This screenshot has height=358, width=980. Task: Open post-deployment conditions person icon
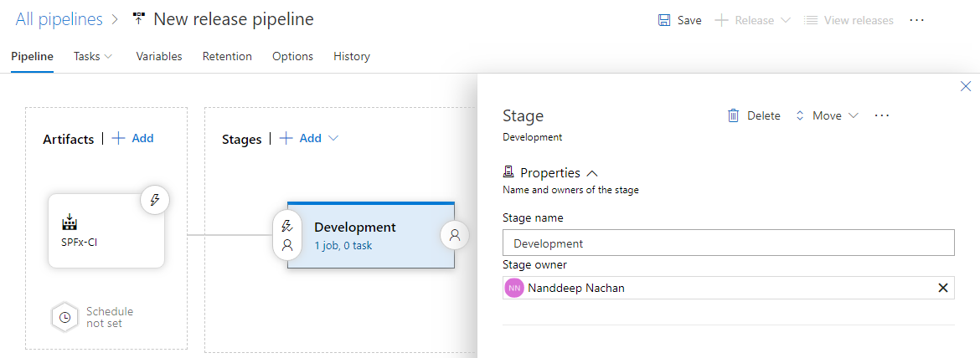[455, 235]
